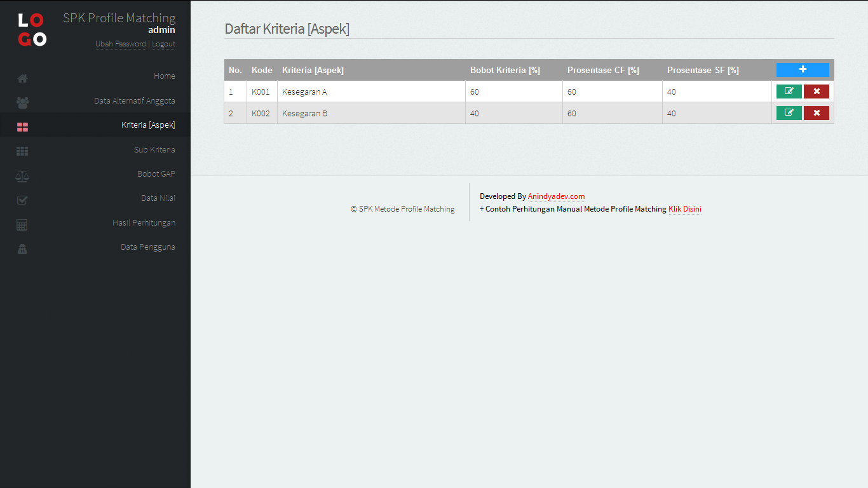Click the user icon beside Data Pengguna
The image size is (868, 488).
[x=22, y=249]
